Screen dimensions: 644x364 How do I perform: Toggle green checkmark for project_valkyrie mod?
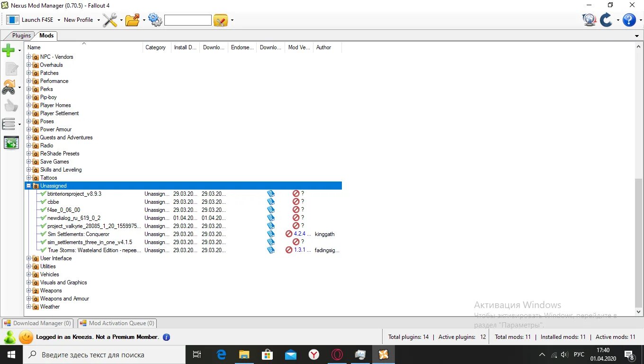click(44, 226)
